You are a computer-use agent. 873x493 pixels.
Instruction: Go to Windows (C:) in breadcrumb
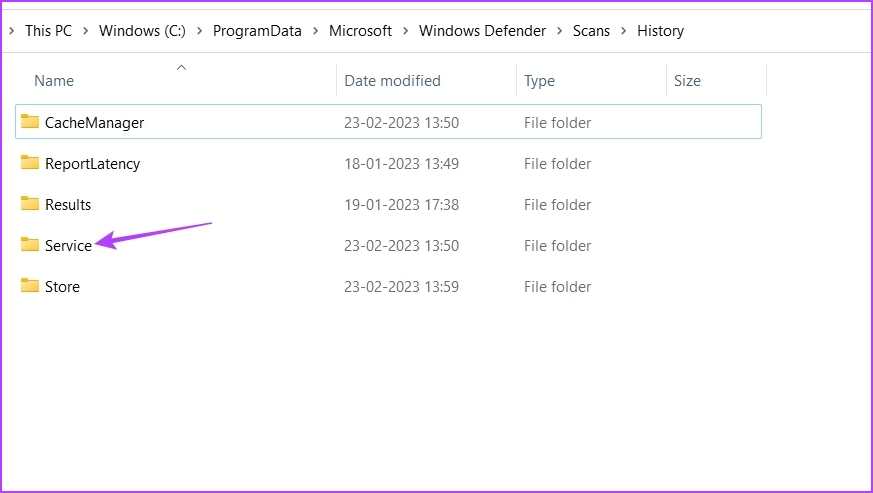(x=143, y=31)
